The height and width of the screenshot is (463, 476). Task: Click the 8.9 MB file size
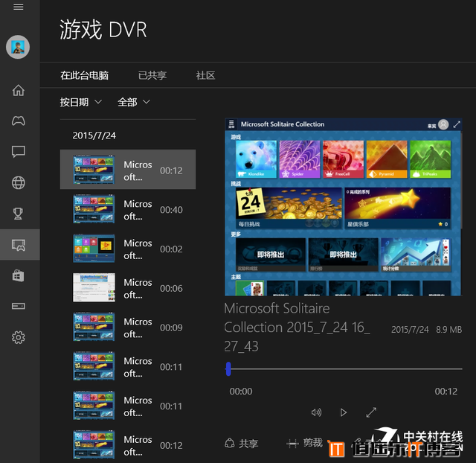(x=449, y=329)
